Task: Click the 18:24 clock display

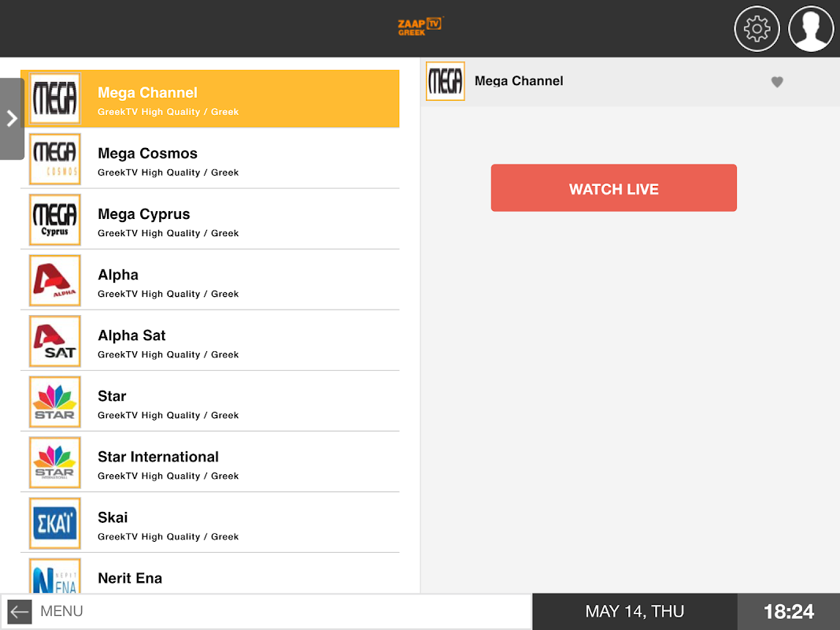Action: coord(789,611)
